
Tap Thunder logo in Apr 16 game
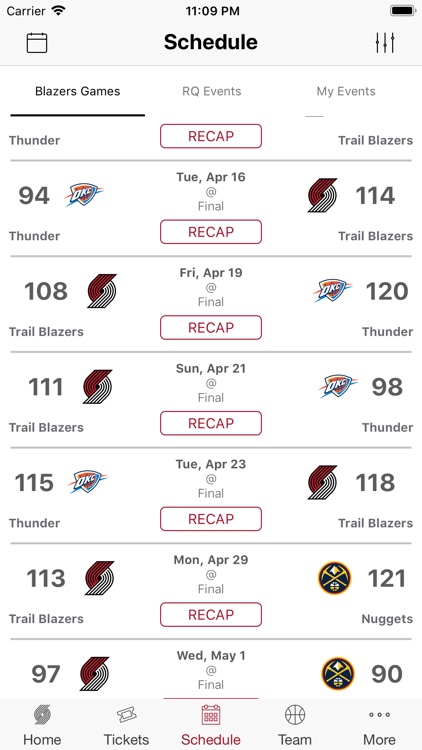(84, 195)
